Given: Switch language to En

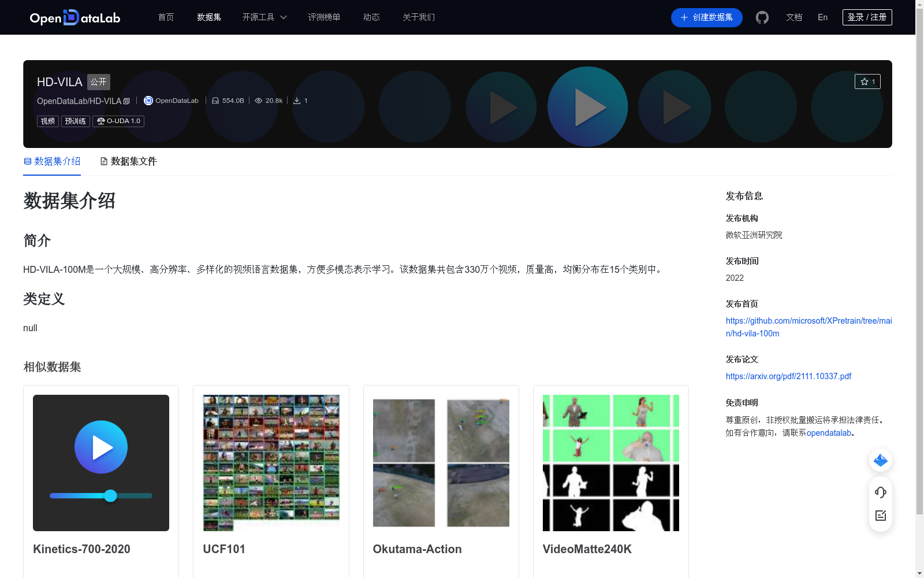Looking at the screenshot, I should [823, 17].
